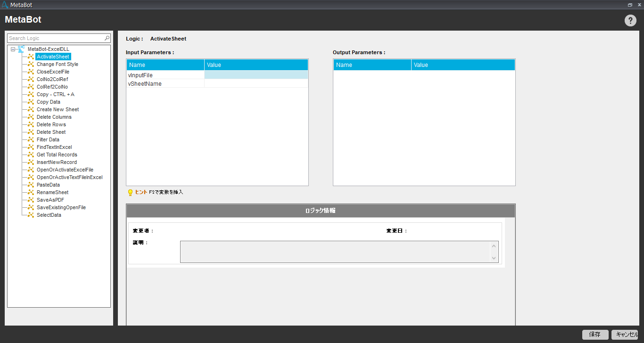Click the vSheetName value cell
The height and width of the screenshot is (343, 644).
pyautogui.click(x=256, y=83)
